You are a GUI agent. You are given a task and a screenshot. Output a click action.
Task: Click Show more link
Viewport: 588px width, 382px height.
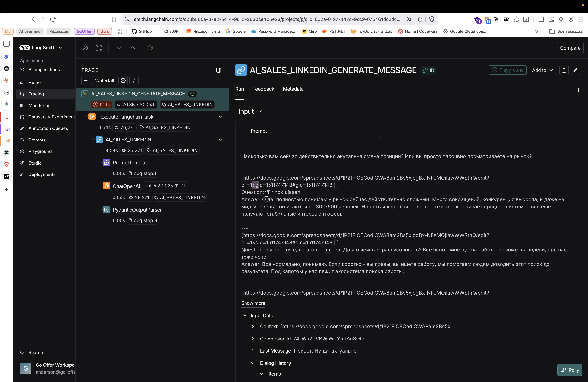(253, 303)
